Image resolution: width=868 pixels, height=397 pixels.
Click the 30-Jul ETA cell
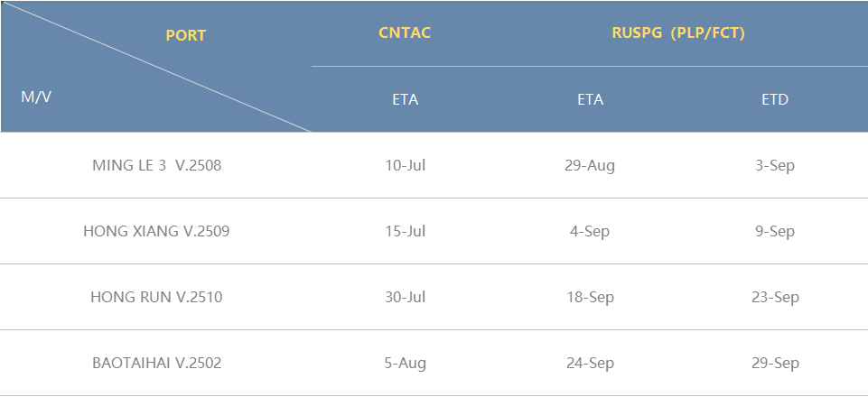tap(406, 297)
